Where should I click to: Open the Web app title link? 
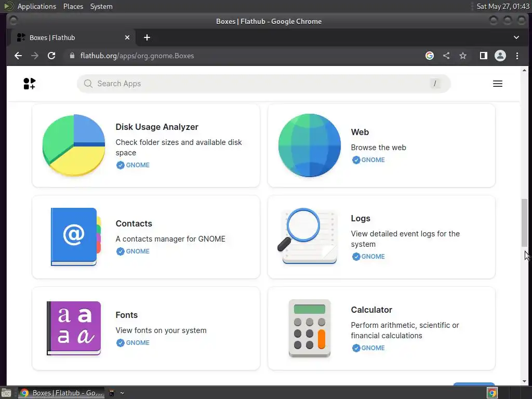click(360, 132)
